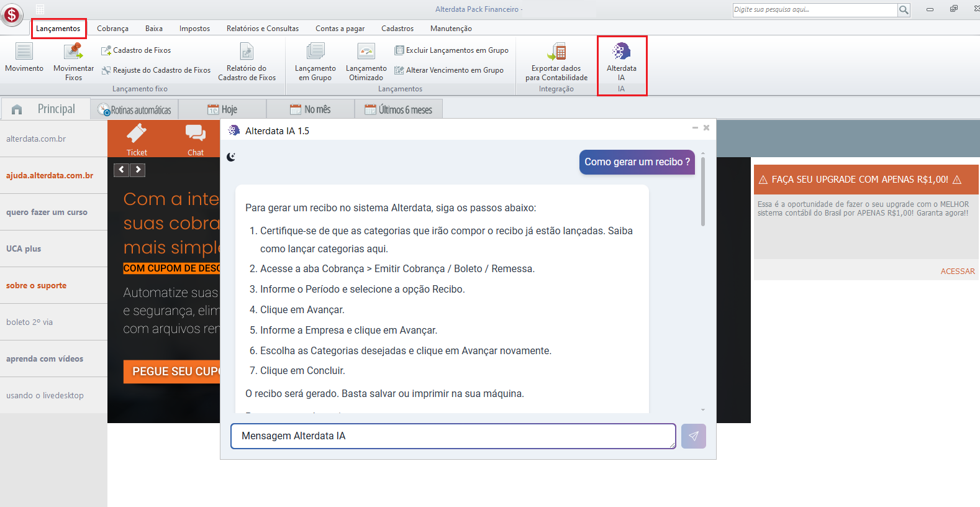Image resolution: width=980 pixels, height=507 pixels.
Task: Focus the Mensagem Alterdata IA input field
Action: pyautogui.click(x=453, y=436)
